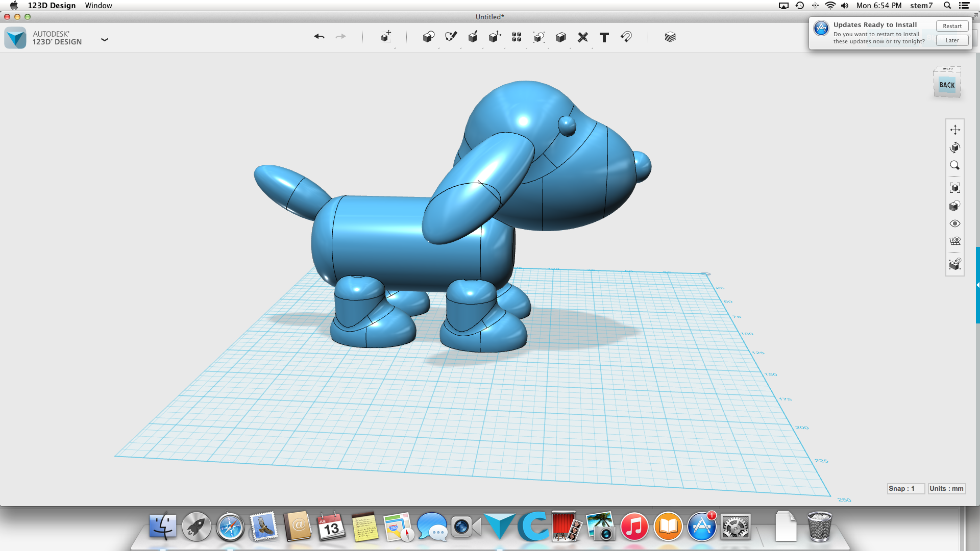Click the BACK face of view cube
The width and height of the screenshot is (980, 551).
click(947, 85)
